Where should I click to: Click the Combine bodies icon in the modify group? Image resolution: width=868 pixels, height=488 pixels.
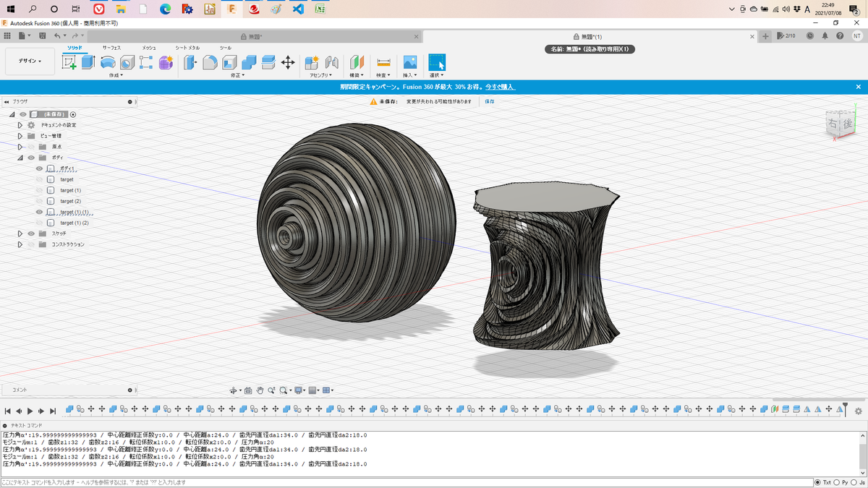(x=249, y=63)
